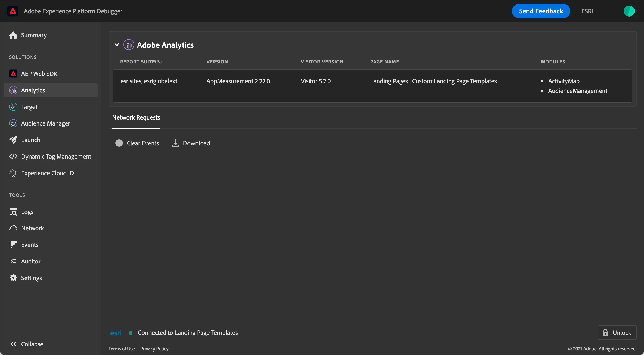The image size is (644, 355).
Task: Go to the Summary page
Action: point(34,35)
